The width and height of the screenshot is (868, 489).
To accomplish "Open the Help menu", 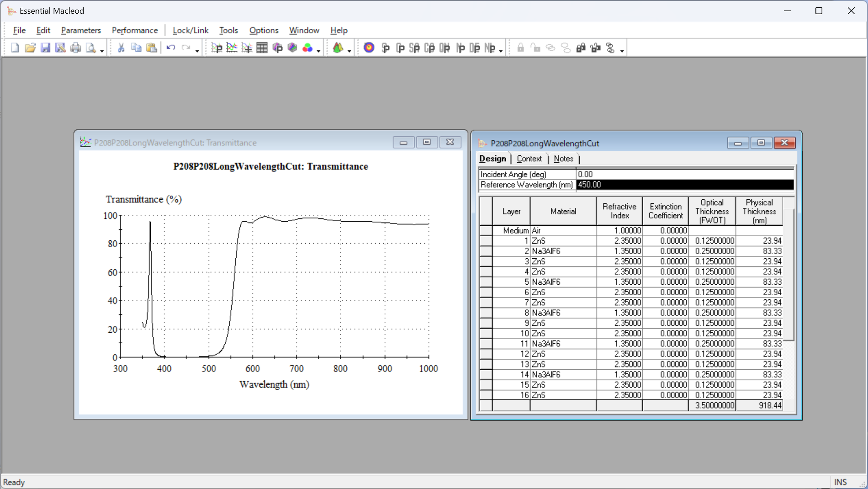I will click(x=339, y=30).
